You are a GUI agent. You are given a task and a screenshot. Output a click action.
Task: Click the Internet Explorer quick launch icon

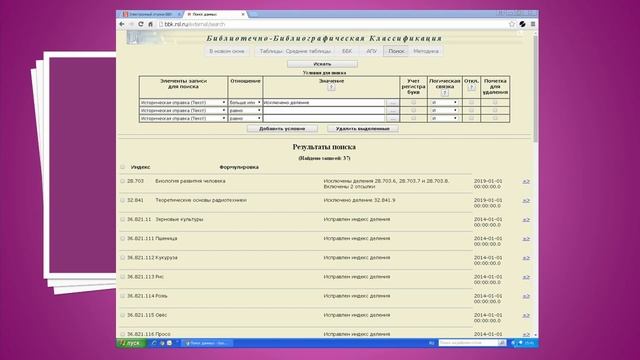pos(154,343)
